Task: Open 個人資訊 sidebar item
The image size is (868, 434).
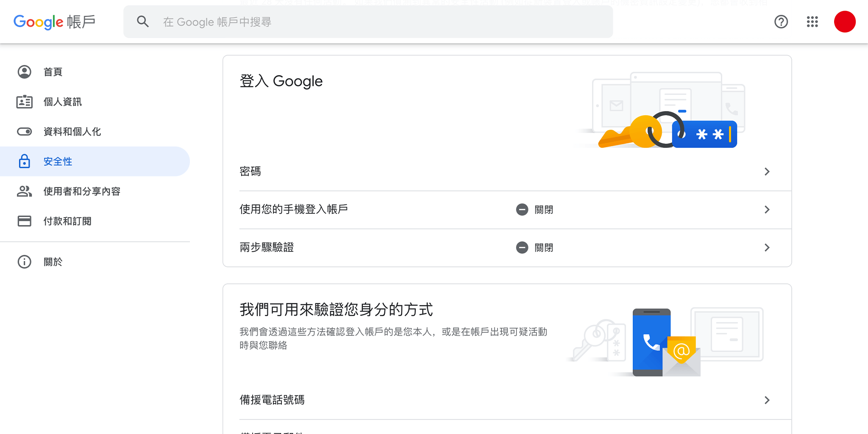Action: [95, 102]
